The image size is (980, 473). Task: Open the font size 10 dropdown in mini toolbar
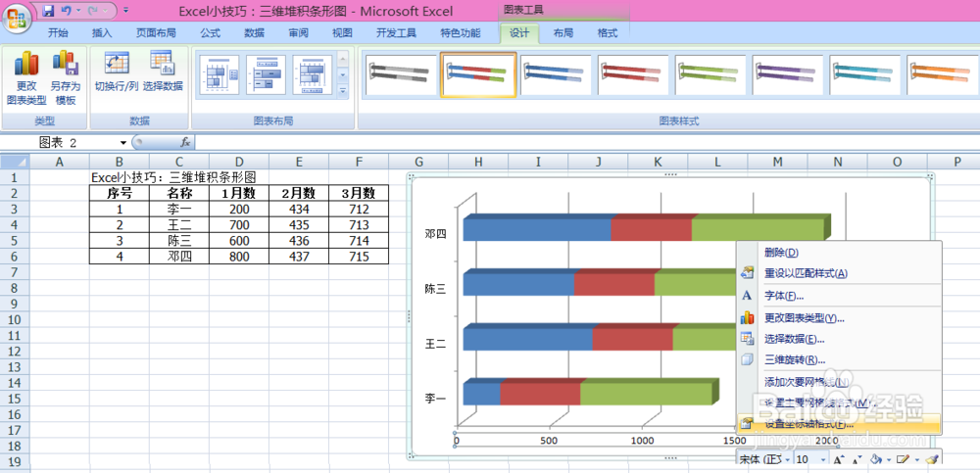[x=821, y=460]
